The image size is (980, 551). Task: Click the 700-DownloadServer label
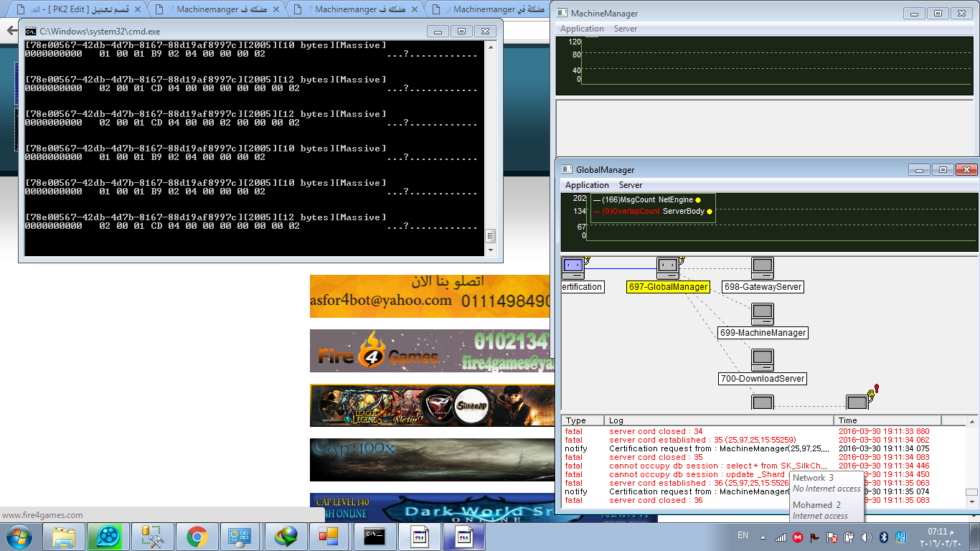click(763, 379)
